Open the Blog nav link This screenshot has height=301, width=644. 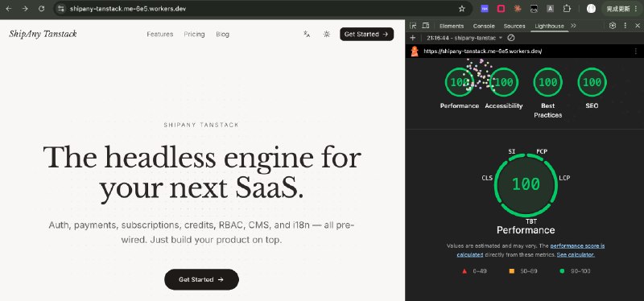coord(223,34)
